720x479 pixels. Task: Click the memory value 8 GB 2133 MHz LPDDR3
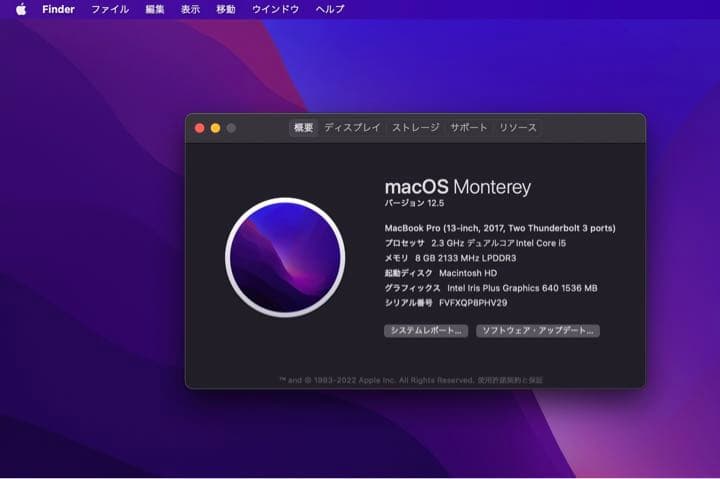click(466, 258)
